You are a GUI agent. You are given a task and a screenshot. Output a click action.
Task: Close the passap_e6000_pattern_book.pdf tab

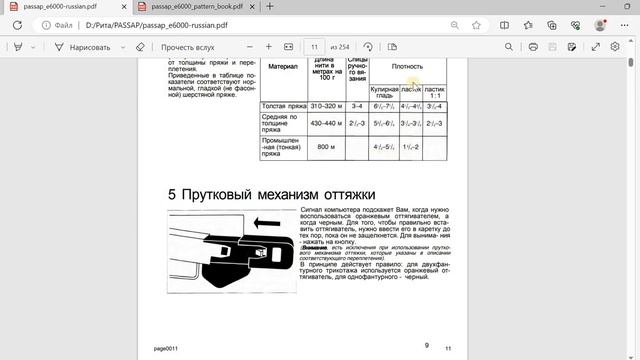coord(252,7)
